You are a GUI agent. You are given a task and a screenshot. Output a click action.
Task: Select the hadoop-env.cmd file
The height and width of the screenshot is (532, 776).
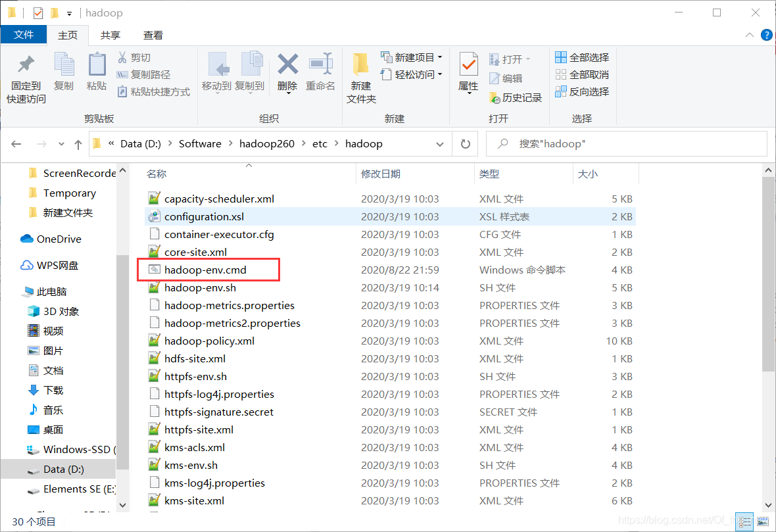[205, 270]
